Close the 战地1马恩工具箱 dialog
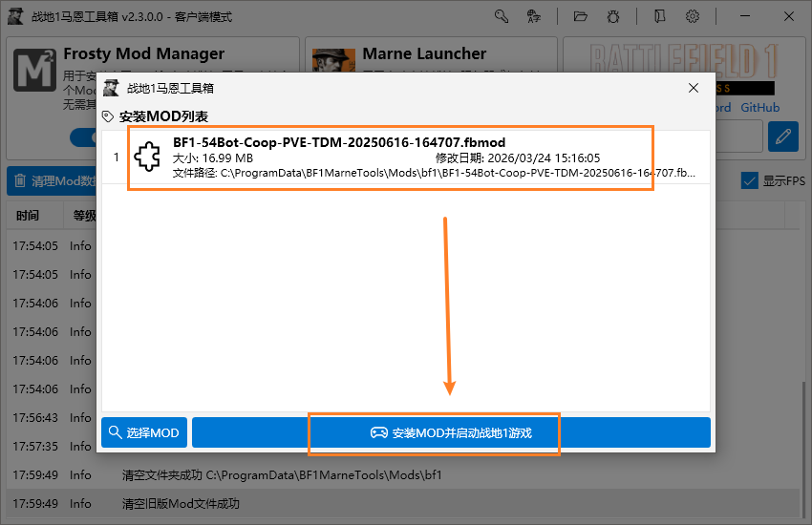This screenshot has height=525, width=812. point(694,89)
